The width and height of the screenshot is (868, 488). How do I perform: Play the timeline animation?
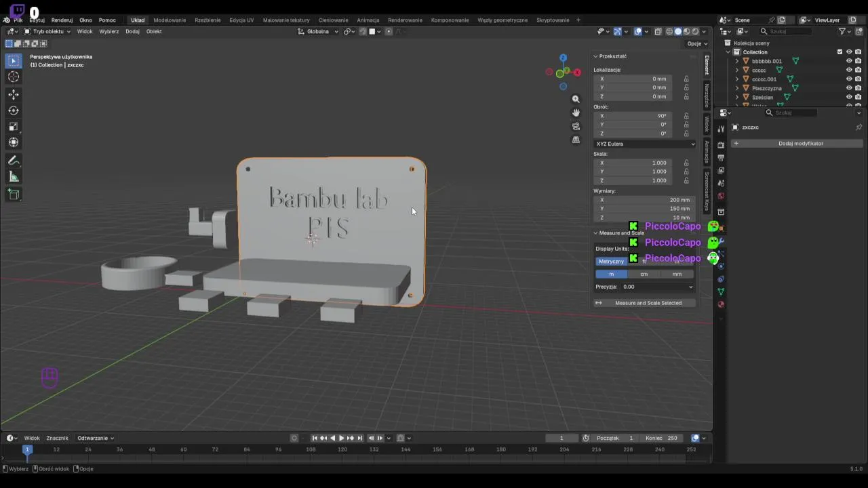click(x=341, y=438)
